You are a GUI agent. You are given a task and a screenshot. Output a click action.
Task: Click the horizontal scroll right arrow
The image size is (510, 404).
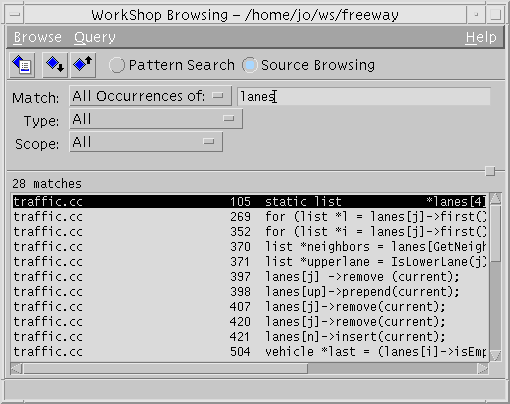click(483, 369)
